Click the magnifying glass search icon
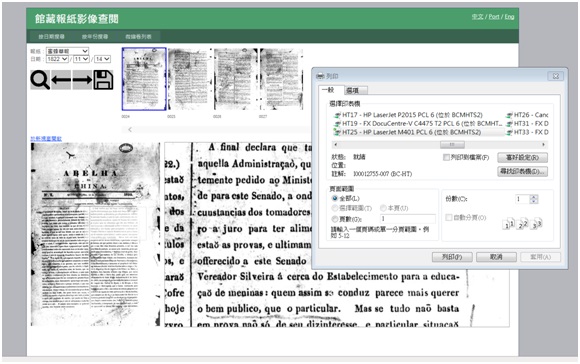The height and width of the screenshot is (364, 580). [x=40, y=80]
